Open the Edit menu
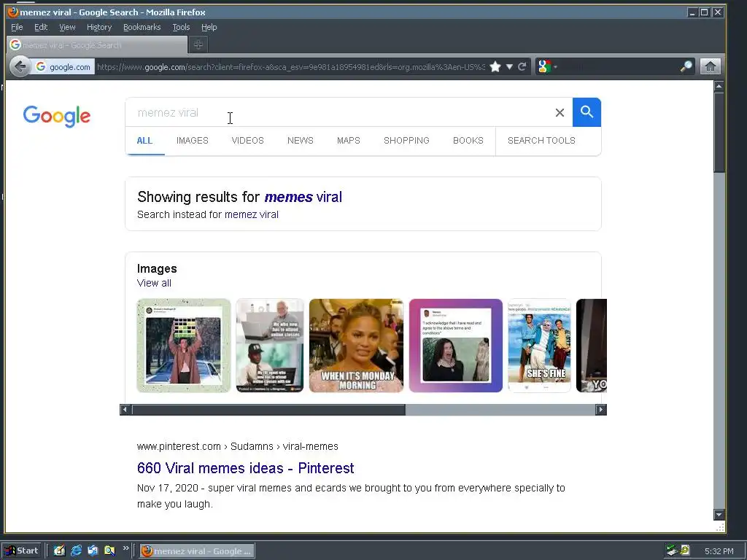 click(x=41, y=27)
